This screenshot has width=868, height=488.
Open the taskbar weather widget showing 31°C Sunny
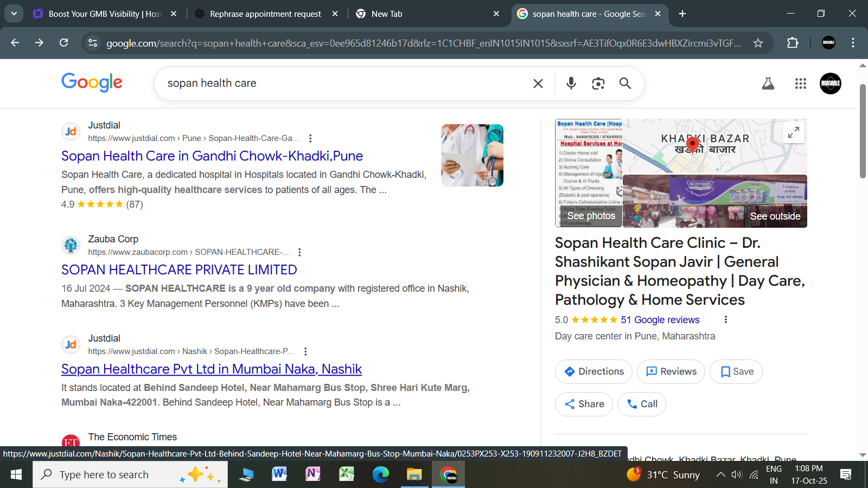click(663, 474)
